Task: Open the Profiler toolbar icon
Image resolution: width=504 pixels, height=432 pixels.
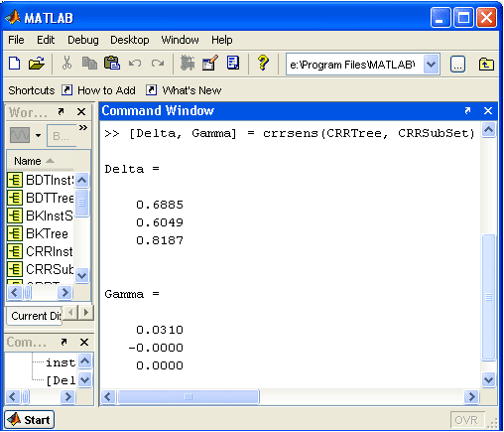Action: [x=233, y=63]
